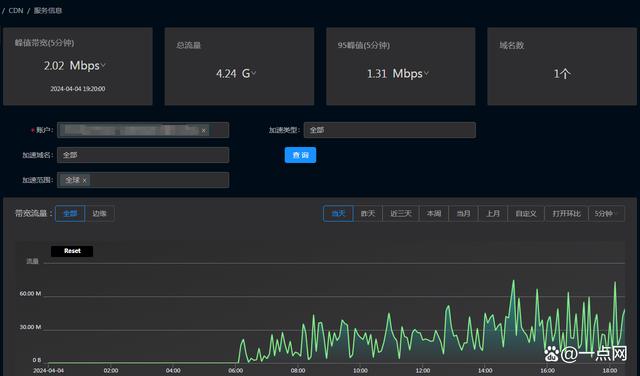The height and width of the screenshot is (376, 640).
Task: Open the unit dropdown next to 4.24 G
Action: (253, 73)
